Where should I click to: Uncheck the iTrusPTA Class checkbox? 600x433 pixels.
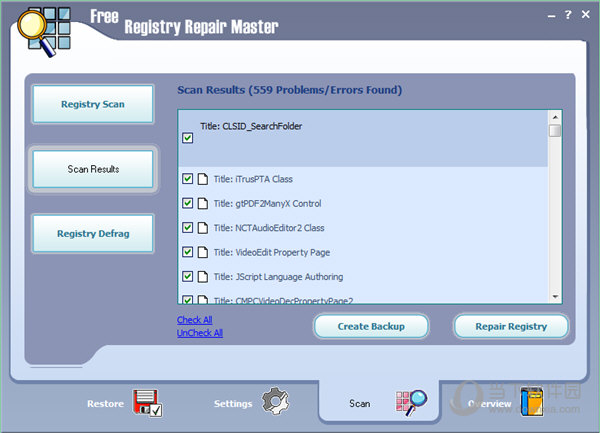(188, 179)
